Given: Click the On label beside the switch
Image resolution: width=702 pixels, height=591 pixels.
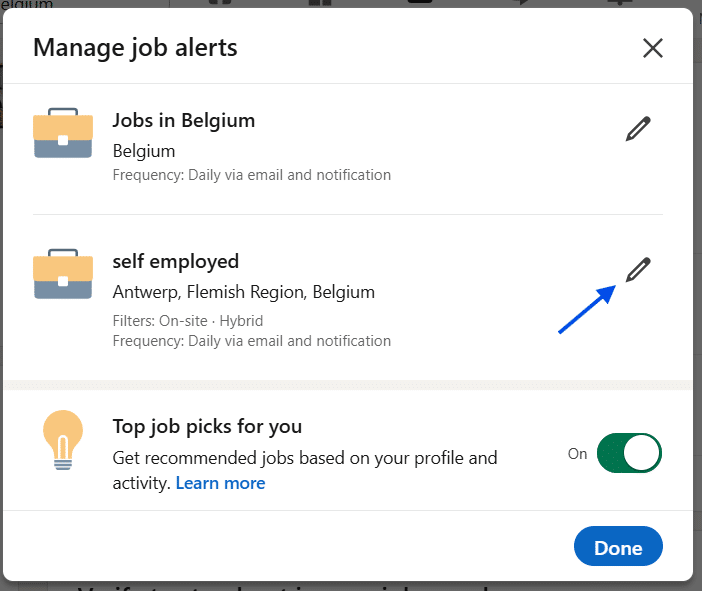Looking at the screenshot, I should 577,453.
